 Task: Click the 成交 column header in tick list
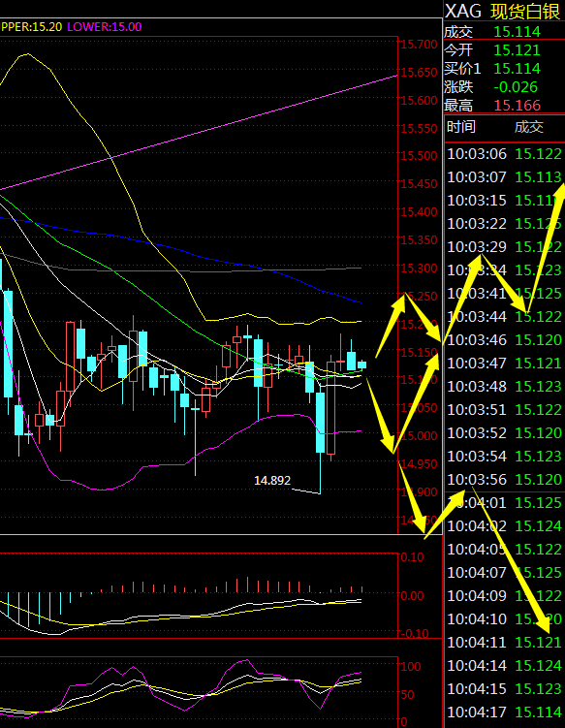[529, 127]
